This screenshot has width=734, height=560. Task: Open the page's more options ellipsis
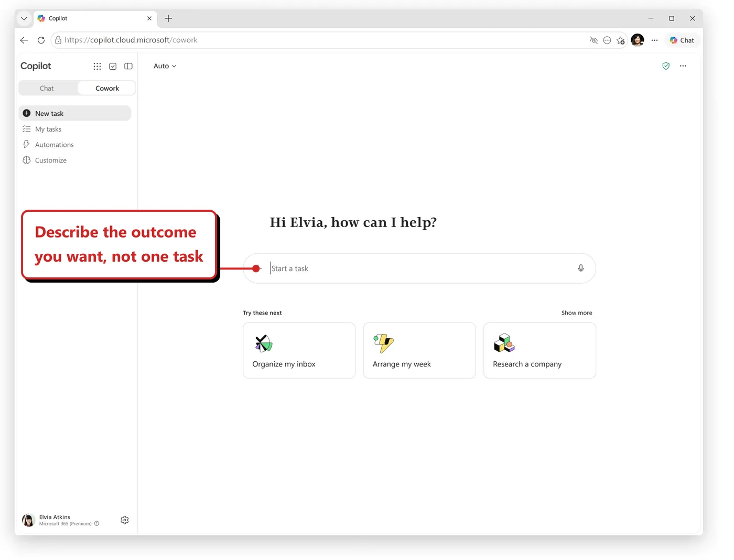point(683,66)
